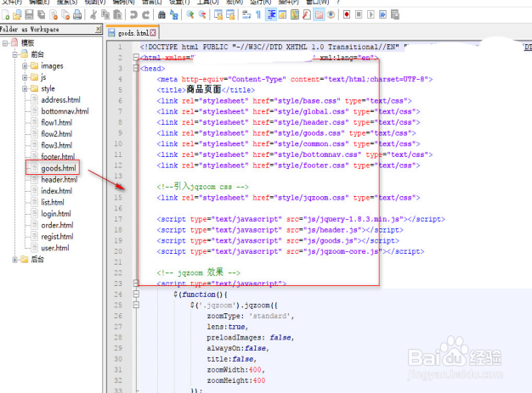
Task: Select flow3.html in the file tree
Action: 57,145
